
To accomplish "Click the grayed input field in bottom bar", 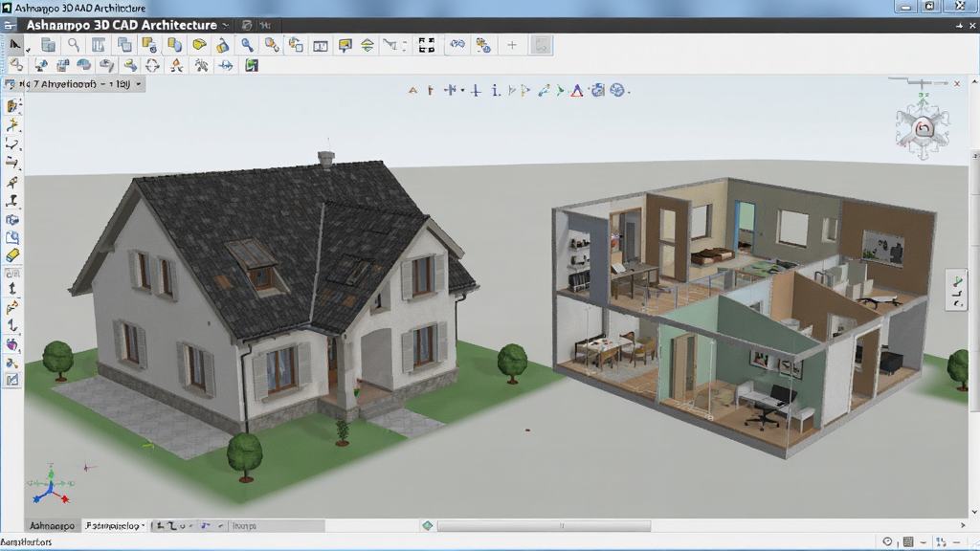I will tap(277, 526).
